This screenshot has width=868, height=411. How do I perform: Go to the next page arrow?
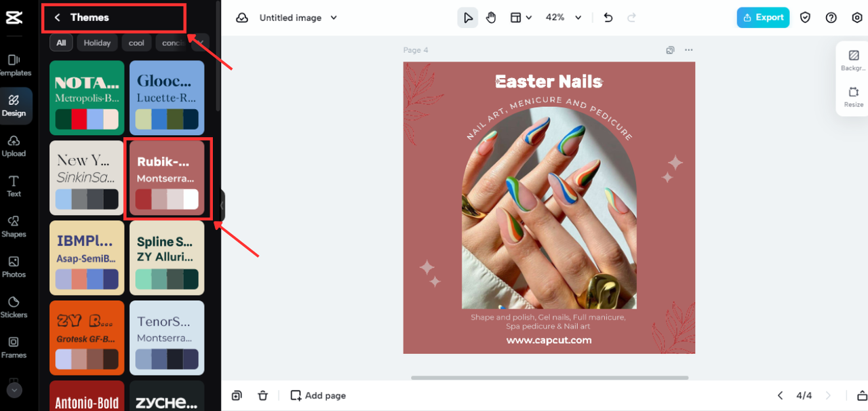click(828, 395)
